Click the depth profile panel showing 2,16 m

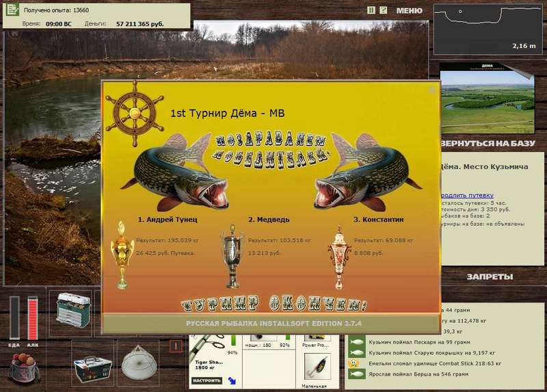coord(488,29)
